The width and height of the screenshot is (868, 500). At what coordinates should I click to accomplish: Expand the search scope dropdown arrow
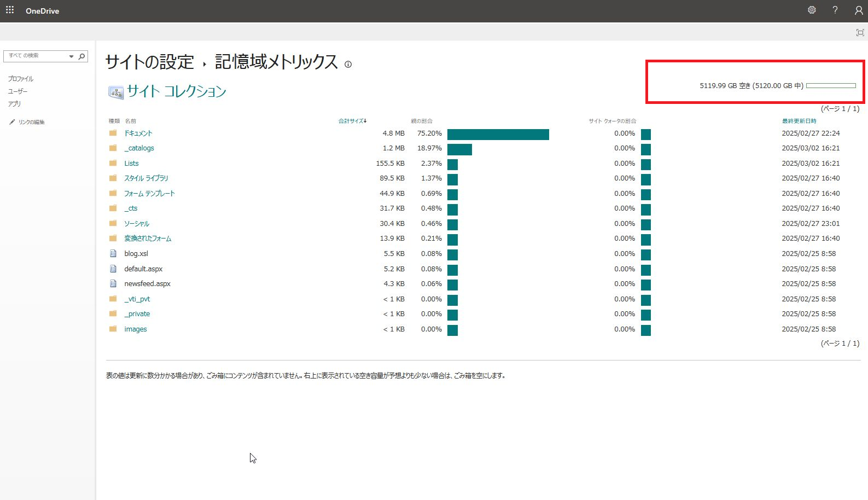(71, 56)
